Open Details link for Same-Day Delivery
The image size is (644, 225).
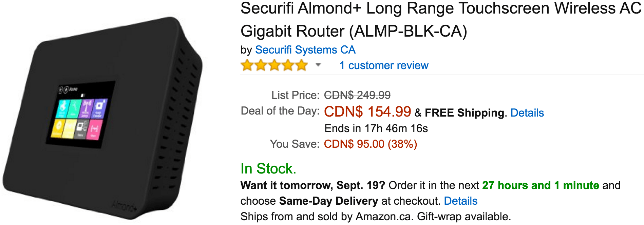pyautogui.click(x=460, y=201)
